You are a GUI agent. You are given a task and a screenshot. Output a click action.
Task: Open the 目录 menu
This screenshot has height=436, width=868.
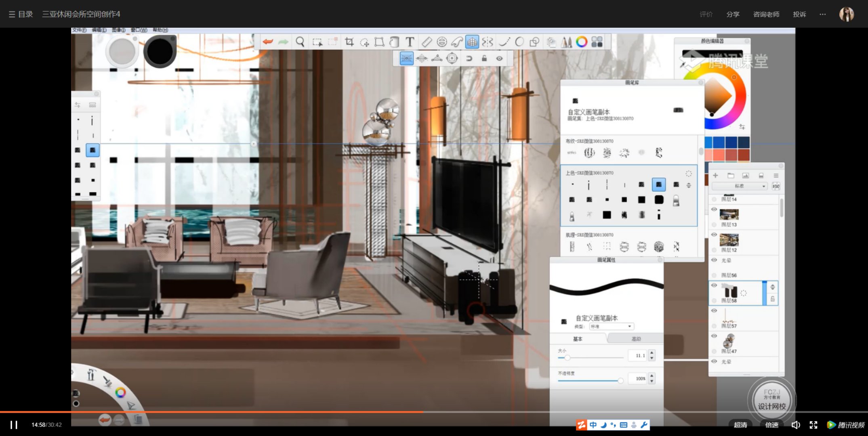tap(21, 14)
